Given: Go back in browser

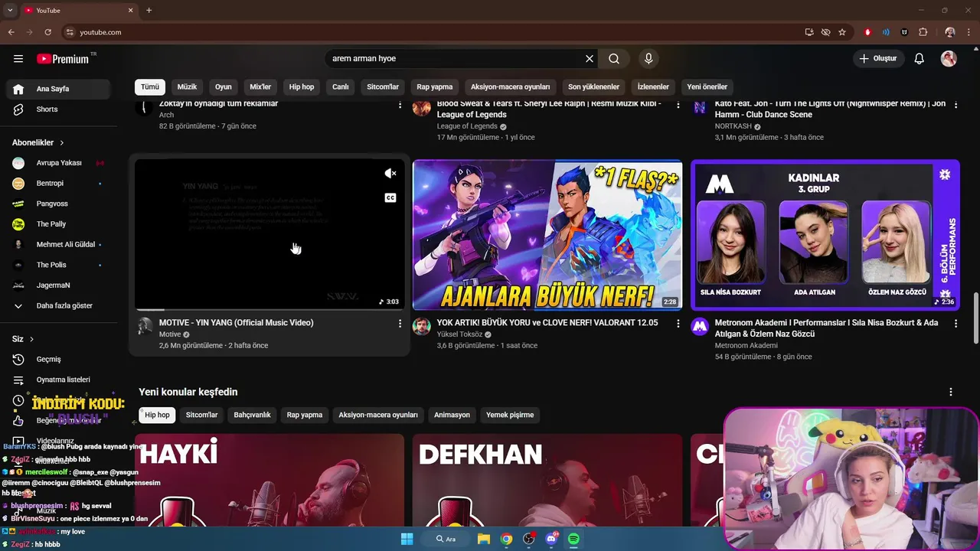Looking at the screenshot, I should tap(11, 32).
